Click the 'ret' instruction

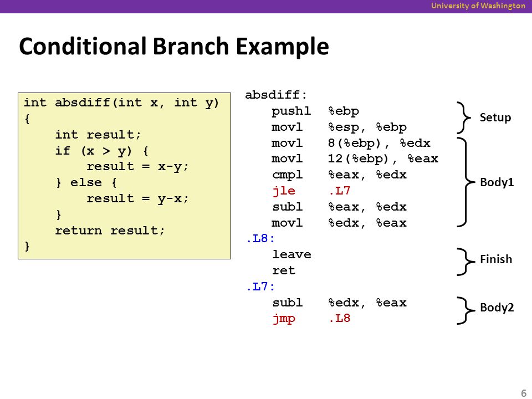click(x=284, y=271)
